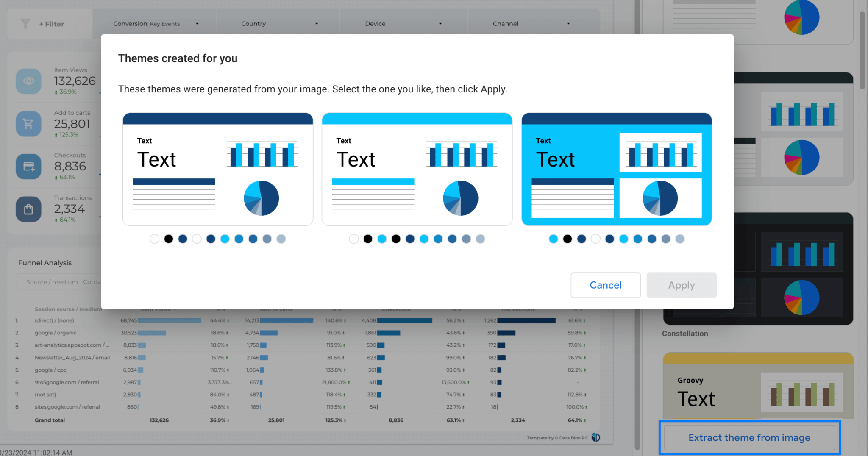Viewport: 868px width, 456px height.
Task: Click the Item Views eye icon
Action: point(28,81)
